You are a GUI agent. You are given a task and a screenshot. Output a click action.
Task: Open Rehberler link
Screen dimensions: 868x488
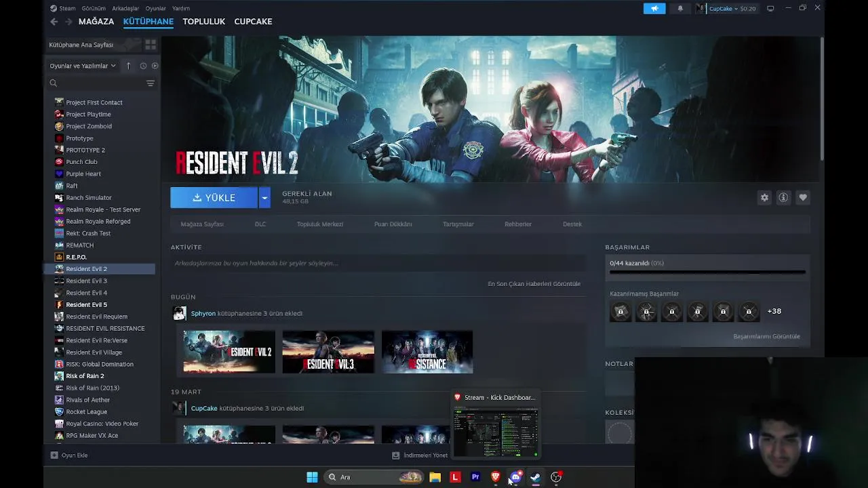[x=518, y=224]
